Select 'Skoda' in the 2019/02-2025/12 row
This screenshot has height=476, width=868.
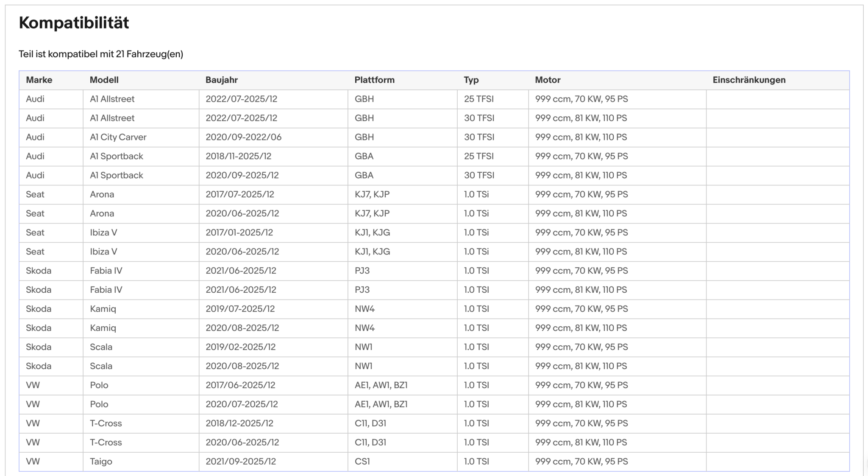click(39, 347)
